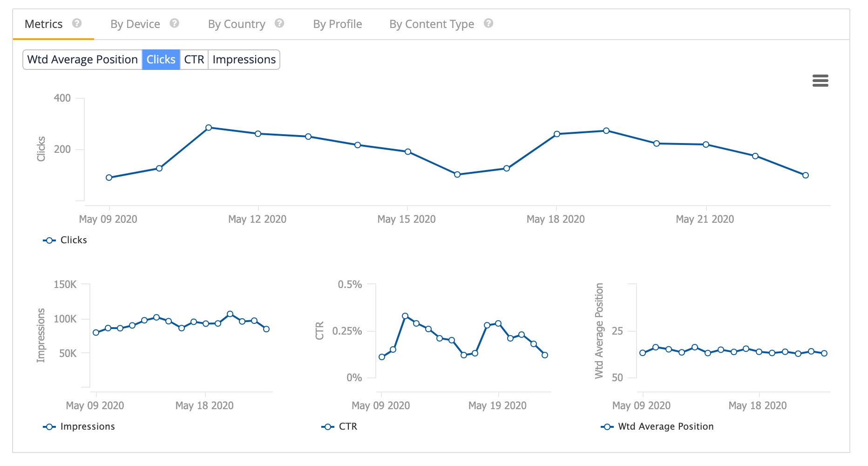Viewport: 868px width, 466px height.
Task: Click the help icon beside By Country
Action: click(x=279, y=23)
